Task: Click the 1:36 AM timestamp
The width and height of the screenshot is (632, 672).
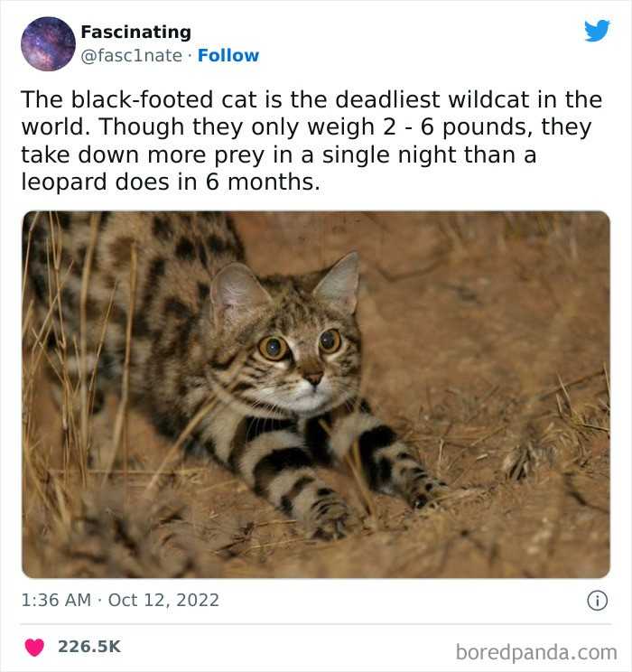Action: (56, 600)
